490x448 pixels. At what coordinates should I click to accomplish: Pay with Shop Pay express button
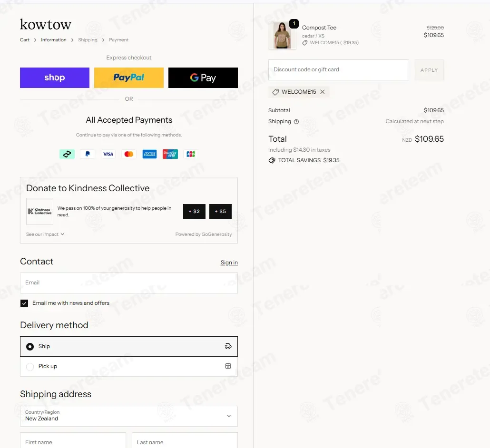tap(55, 78)
